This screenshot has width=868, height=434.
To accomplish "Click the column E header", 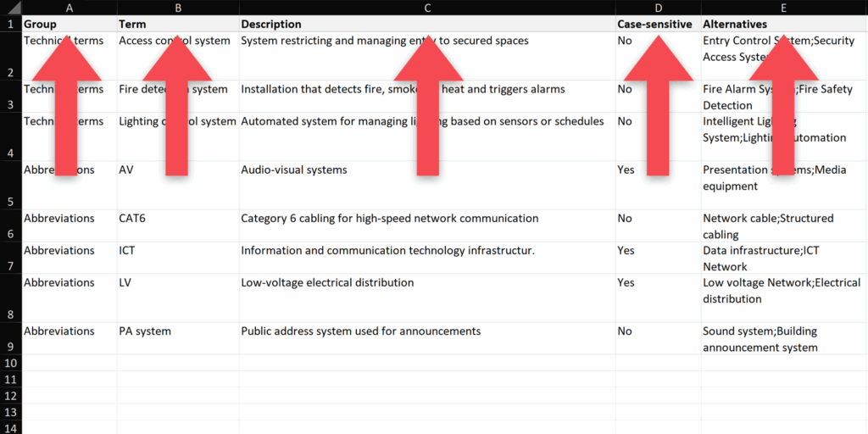I will tap(784, 8).
